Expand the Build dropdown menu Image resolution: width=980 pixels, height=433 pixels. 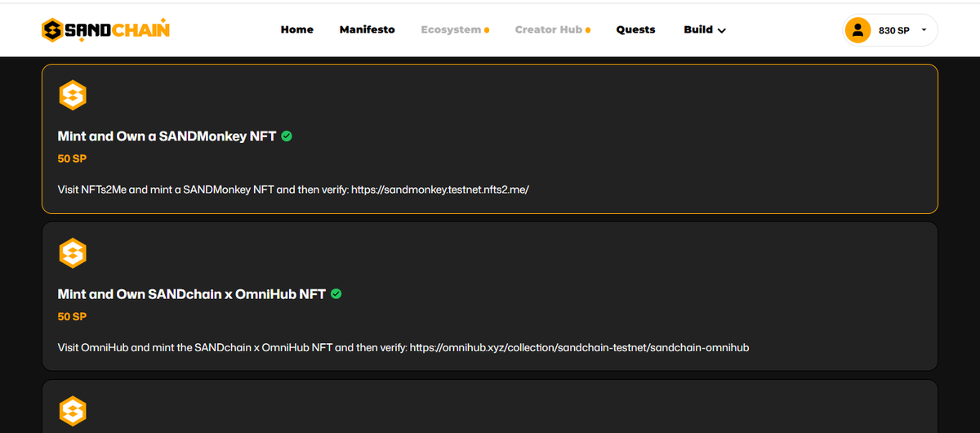(705, 29)
